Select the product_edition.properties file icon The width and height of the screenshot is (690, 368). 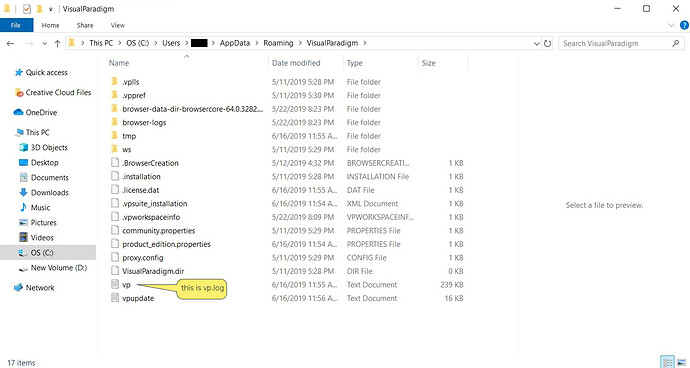point(115,244)
